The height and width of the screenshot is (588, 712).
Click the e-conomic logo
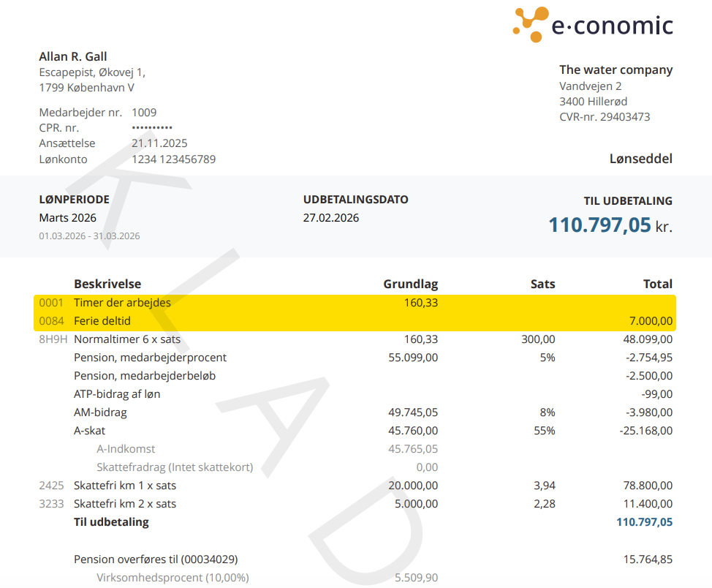point(593,25)
